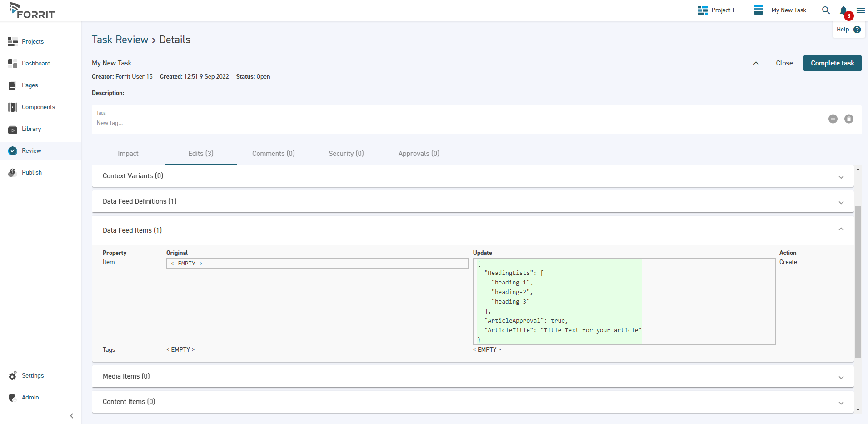Expand the Media Items section

click(841, 377)
